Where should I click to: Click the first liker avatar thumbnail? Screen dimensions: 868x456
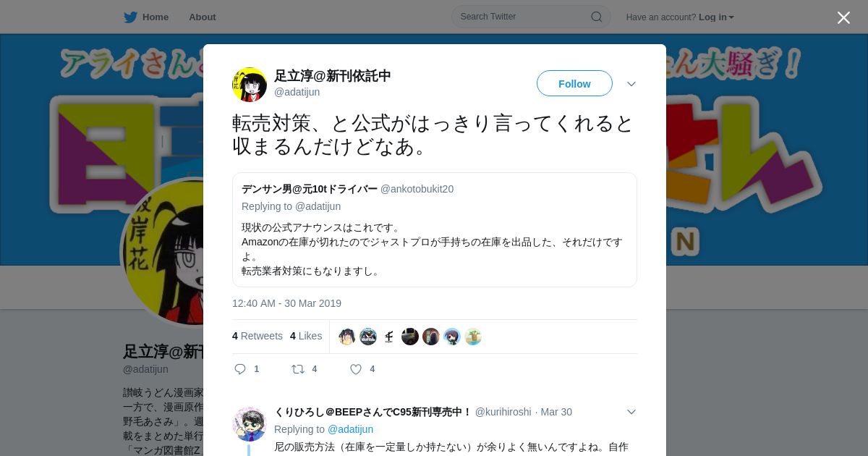(x=347, y=337)
